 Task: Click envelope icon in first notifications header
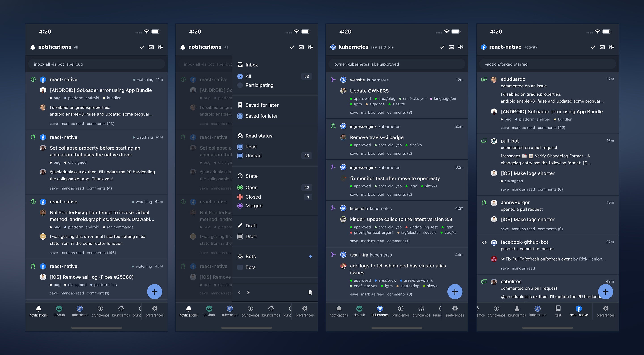(151, 47)
